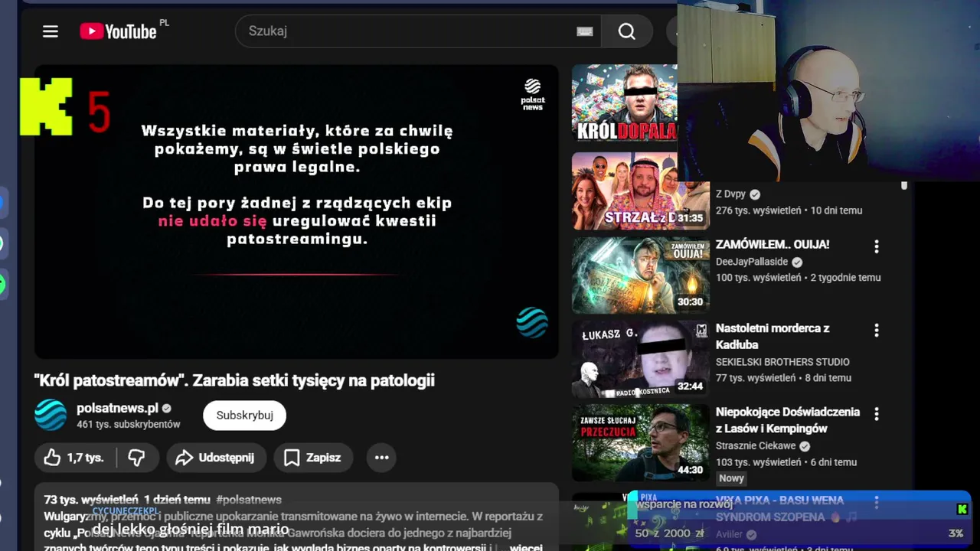Open the polsatnews.pl channel name link
The height and width of the screenshot is (551, 980).
coord(117,408)
